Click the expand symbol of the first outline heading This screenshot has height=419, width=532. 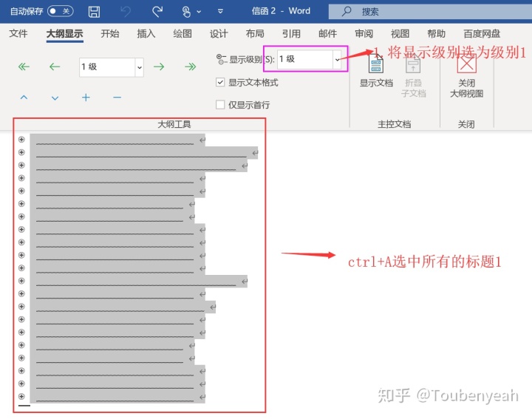[x=21, y=140]
